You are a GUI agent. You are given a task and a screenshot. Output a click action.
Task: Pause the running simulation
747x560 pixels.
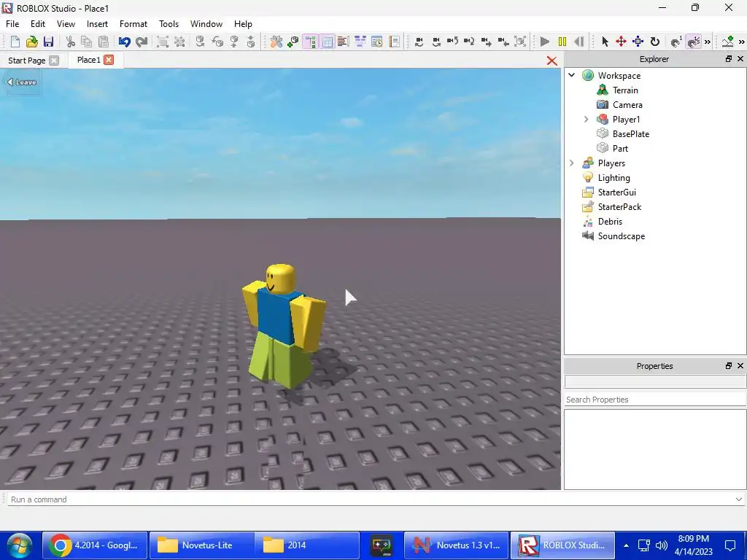(562, 42)
